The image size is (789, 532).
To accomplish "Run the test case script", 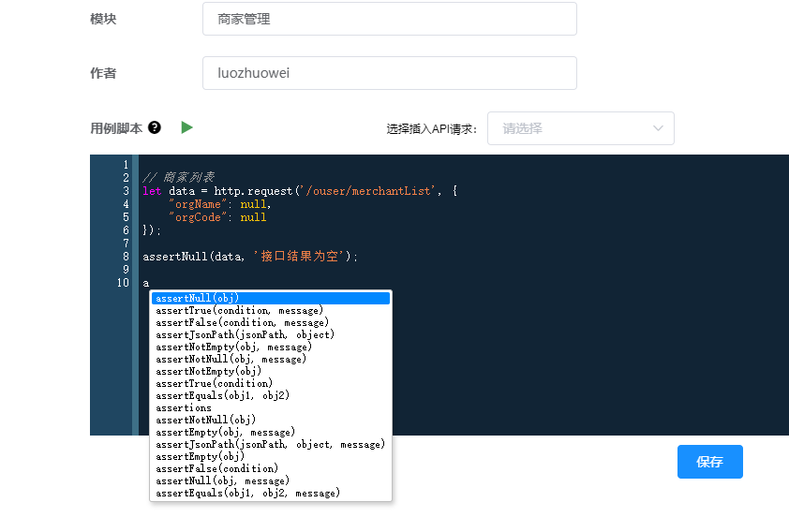I will click(x=186, y=127).
